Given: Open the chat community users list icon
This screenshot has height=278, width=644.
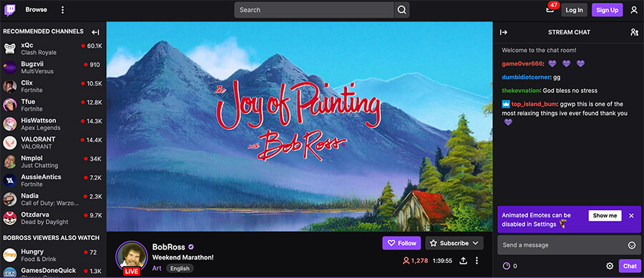Looking at the screenshot, I should pos(634,32).
